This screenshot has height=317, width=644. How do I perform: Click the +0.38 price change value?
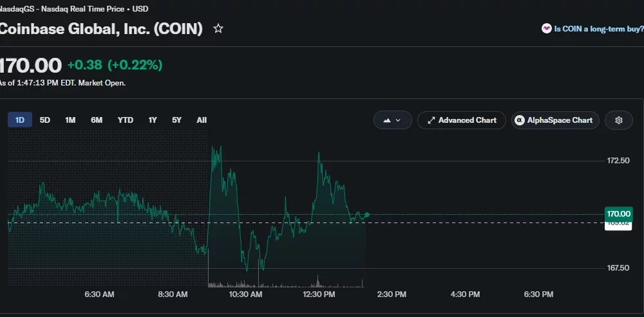84,65
